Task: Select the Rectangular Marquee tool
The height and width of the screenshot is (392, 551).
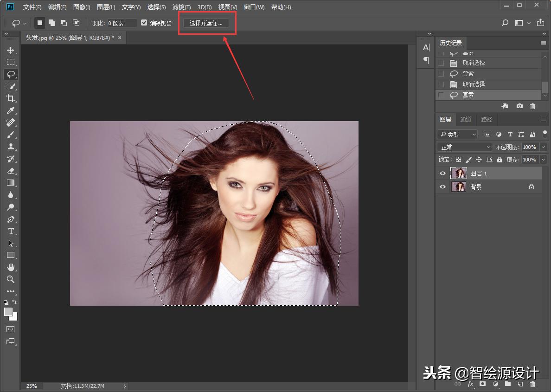Action: click(10, 62)
